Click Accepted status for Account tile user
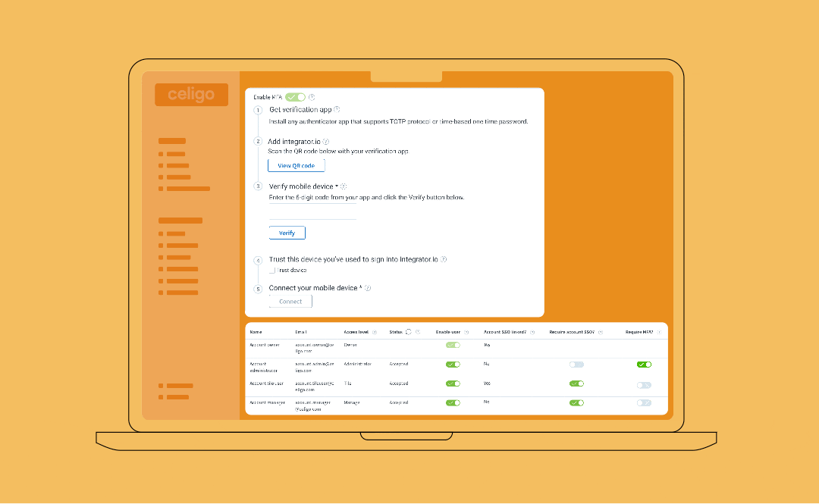This screenshot has width=819, height=504. point(399,383)
